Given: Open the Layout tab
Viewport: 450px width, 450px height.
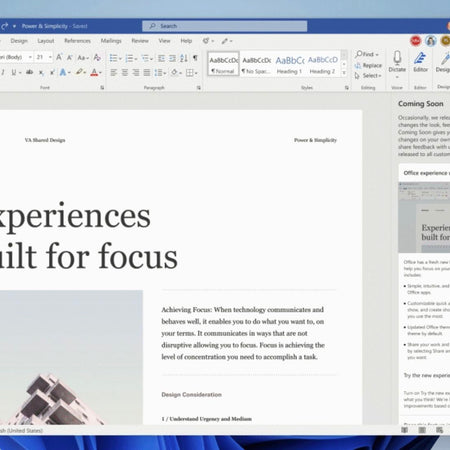Looking at the screenshot, I should tap(46, 41).
